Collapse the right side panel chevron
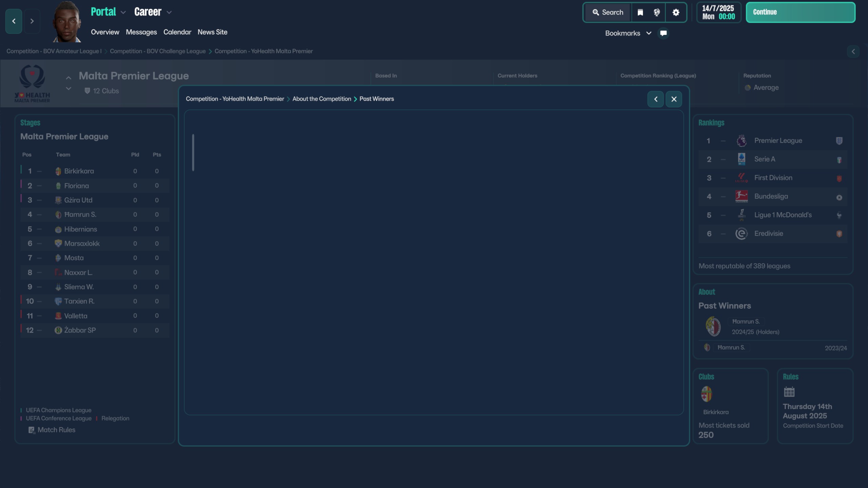This screenshot has width=868, height=488. tap(853, 52)
